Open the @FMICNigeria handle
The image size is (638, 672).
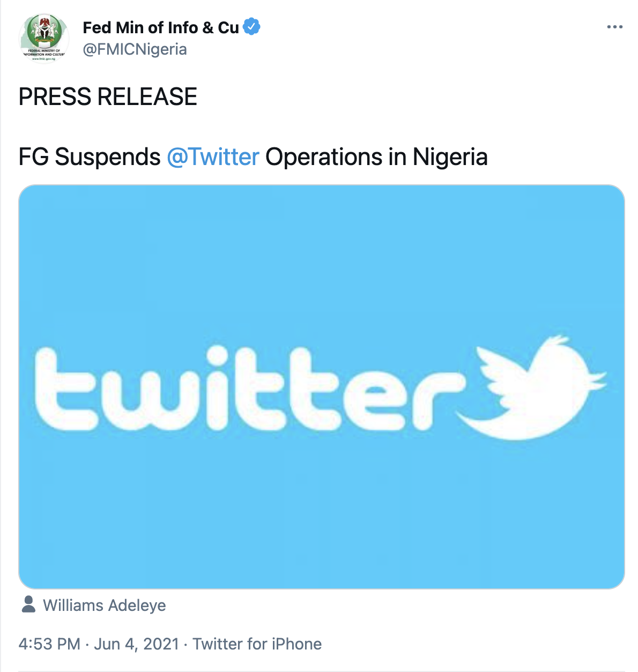coord(134,49)
